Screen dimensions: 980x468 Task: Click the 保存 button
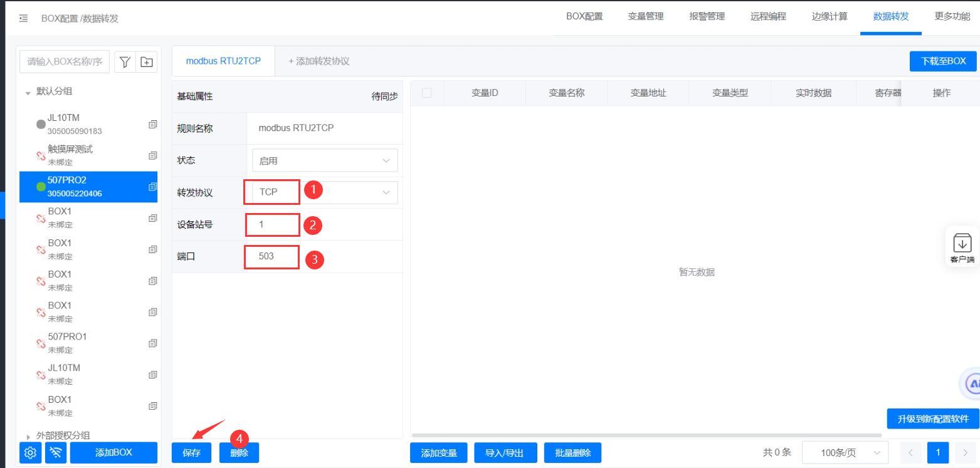[191, 453]
